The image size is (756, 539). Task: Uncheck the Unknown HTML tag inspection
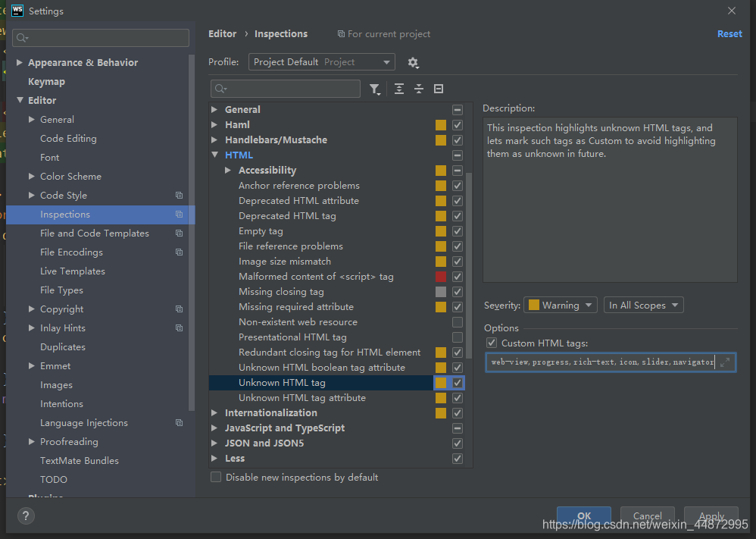click(x=457, y=382)
